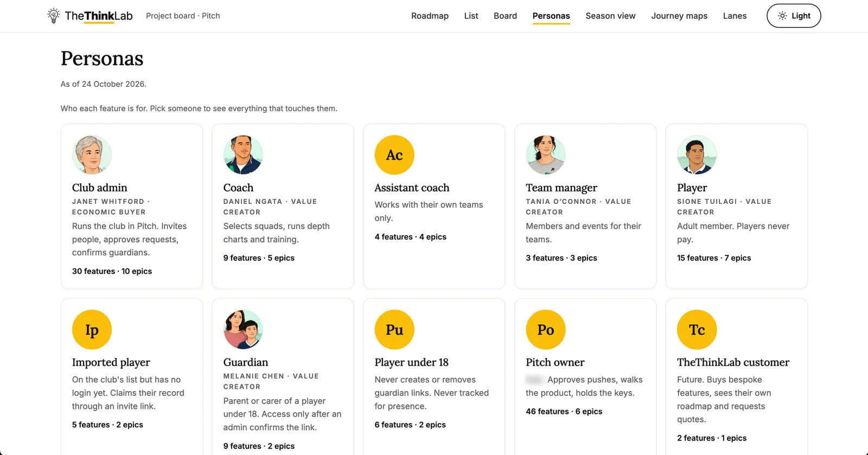
Task: Click Tania O'Connor's Team manager avatar
Action: coord(546,155)
